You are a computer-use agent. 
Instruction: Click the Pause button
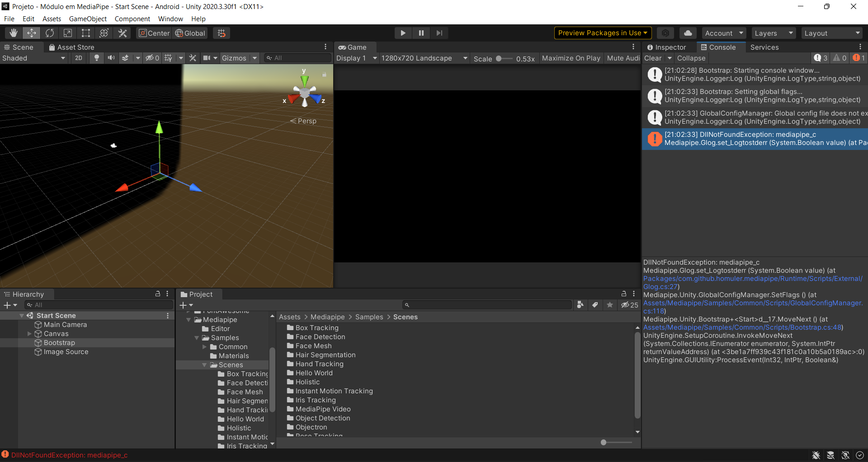421,33
